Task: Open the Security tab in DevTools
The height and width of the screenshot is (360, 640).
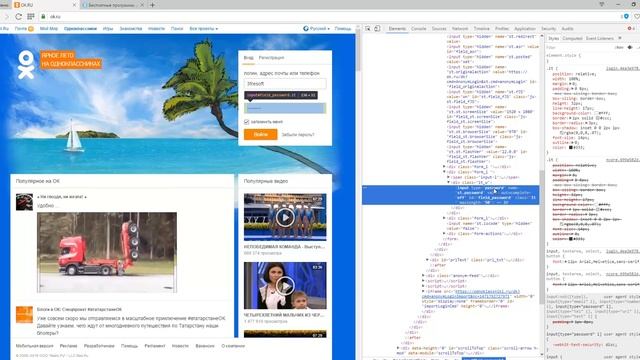Action: click(x=549, y=29)
